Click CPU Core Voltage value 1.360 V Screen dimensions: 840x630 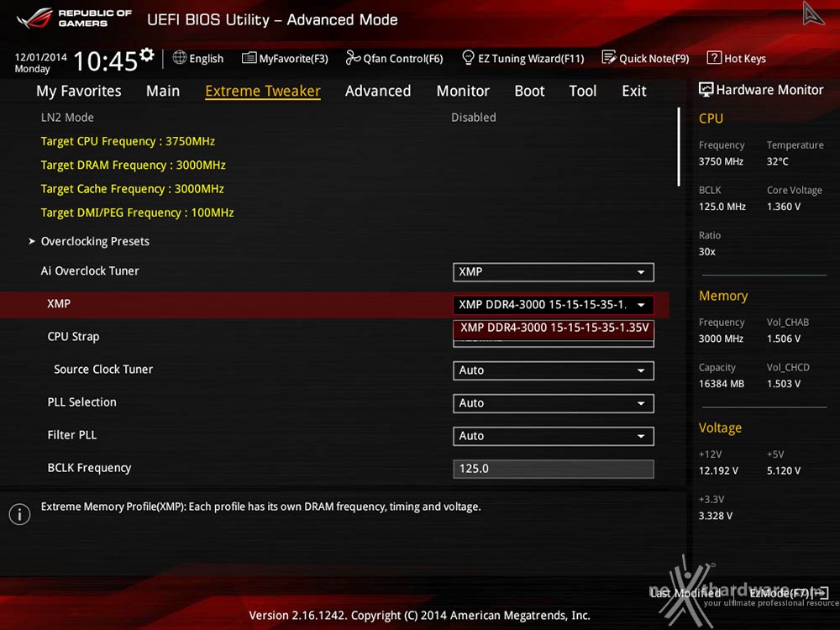784,207
